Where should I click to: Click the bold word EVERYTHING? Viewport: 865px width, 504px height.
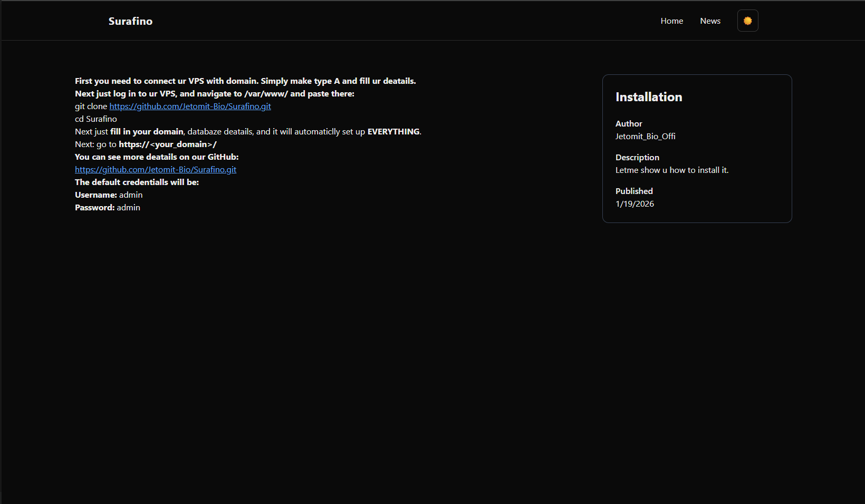[x=393, y=132]
